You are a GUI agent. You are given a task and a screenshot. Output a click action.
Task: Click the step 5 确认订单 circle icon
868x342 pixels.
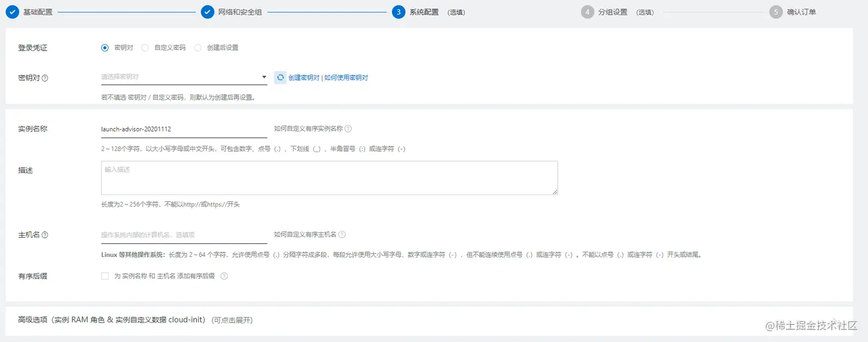[776, 12]
